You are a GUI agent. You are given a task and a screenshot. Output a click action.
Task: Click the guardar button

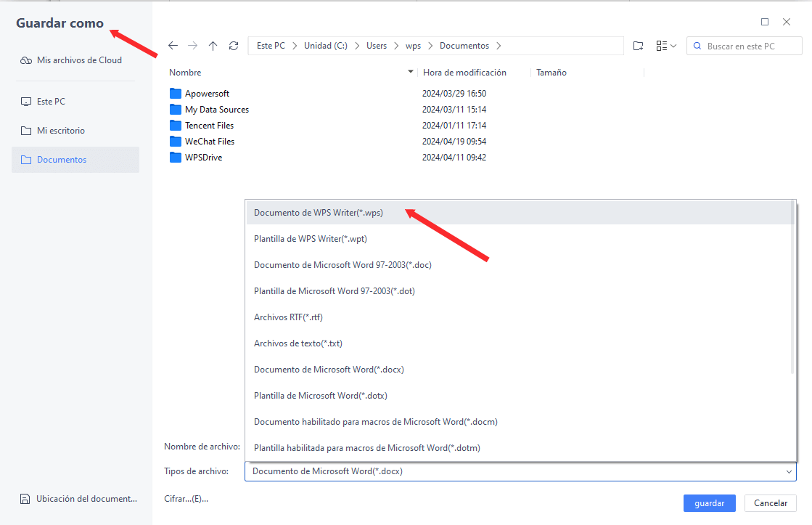pyautogui.click(x=709, y=502)
